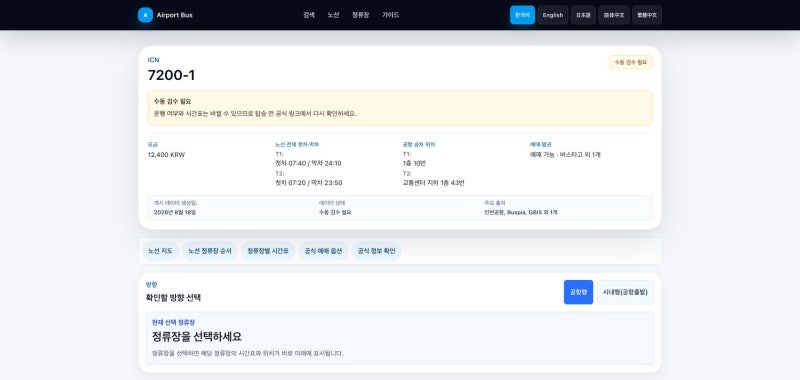Jump to 정류장별 시간표 section
The width and height of the screenshot is (800, 380).
(268, 251)
